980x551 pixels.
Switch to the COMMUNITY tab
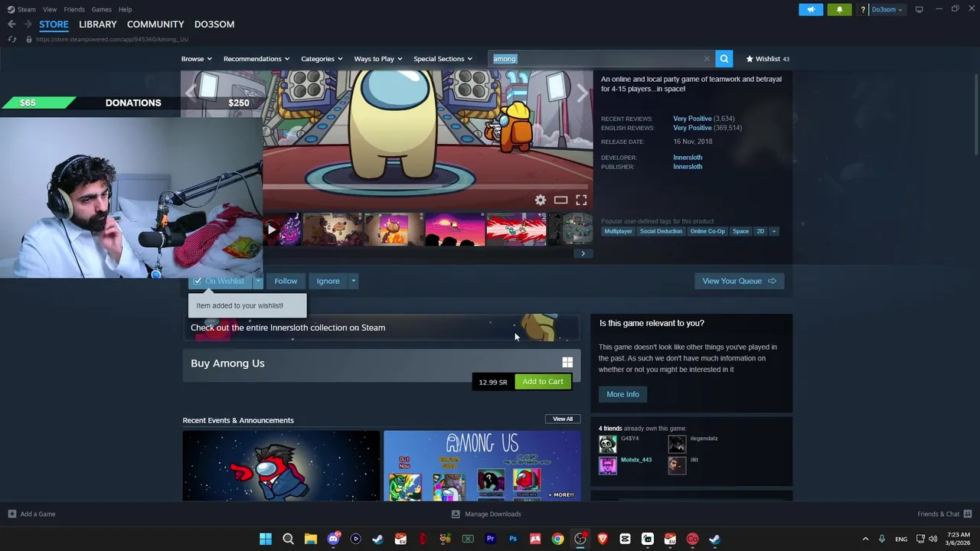[x=155, y=24]
